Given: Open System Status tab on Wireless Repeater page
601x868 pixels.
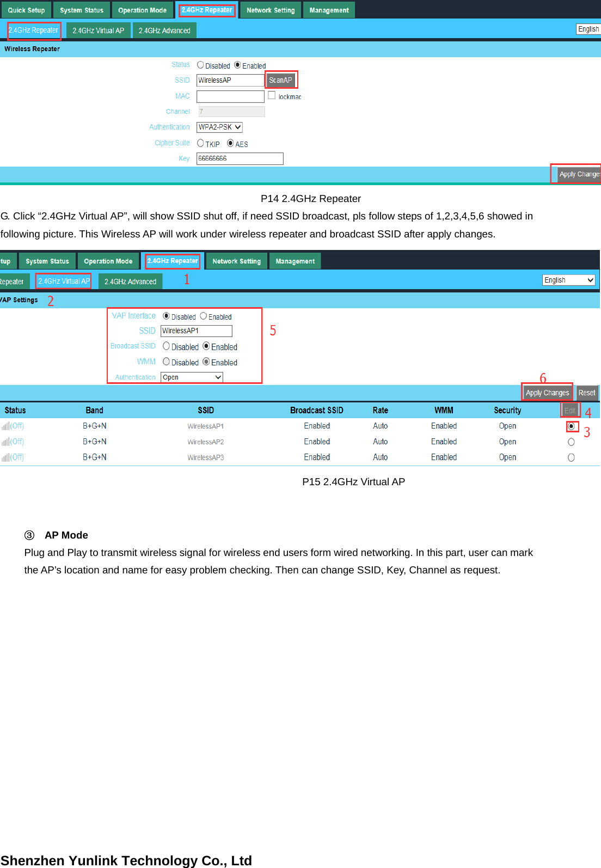Looking at the screenshot, I should pyautogui.click(x=82, y=10).
